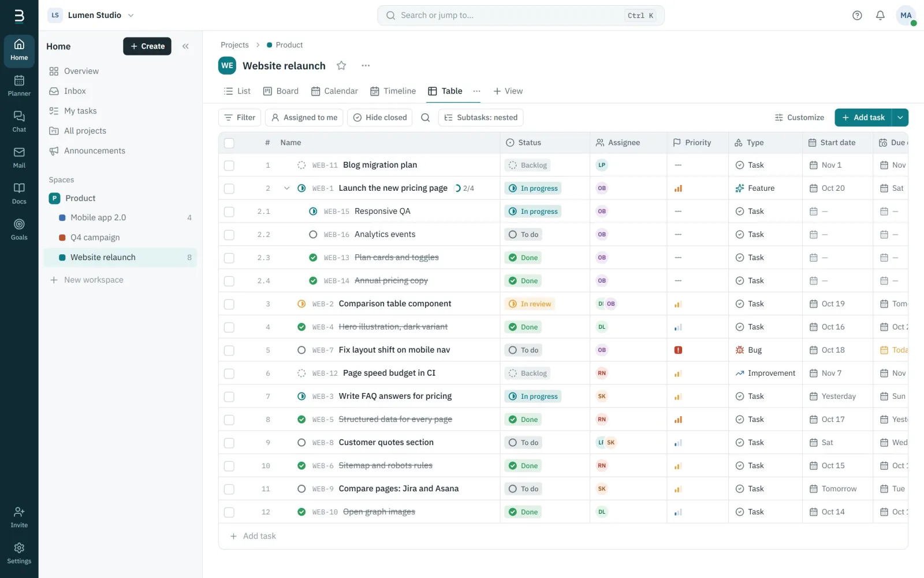Switch to the Board view tab

coord(281,91)
